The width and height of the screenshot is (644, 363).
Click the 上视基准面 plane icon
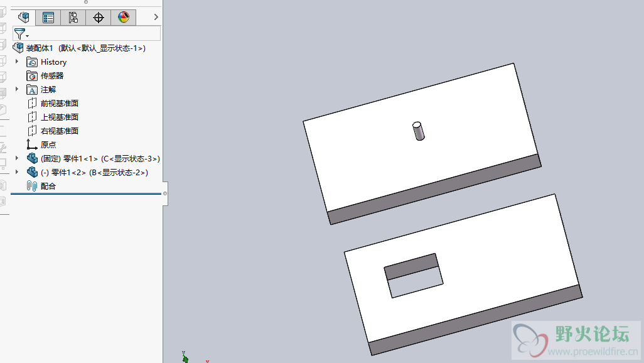pos(32,117)
